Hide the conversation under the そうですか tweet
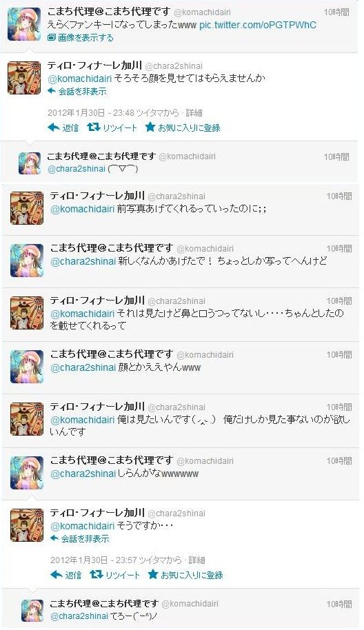Viewport: 364px width, 630px height. (79, 539)
